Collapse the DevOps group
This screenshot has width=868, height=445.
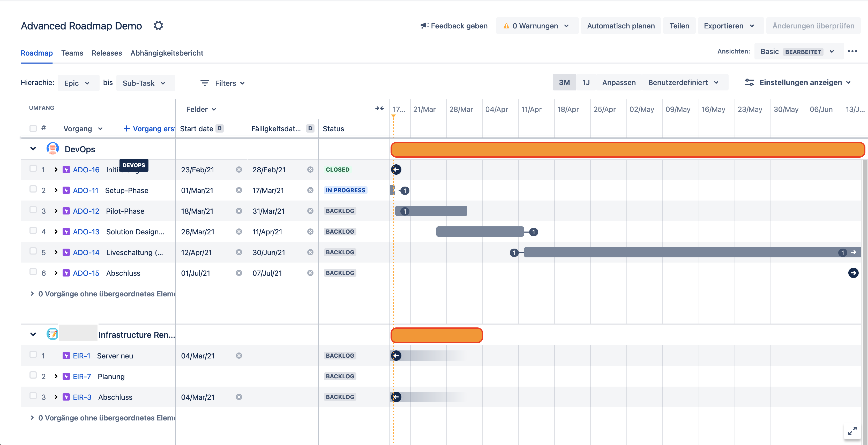pyautogui.click(x=33, y=148)
